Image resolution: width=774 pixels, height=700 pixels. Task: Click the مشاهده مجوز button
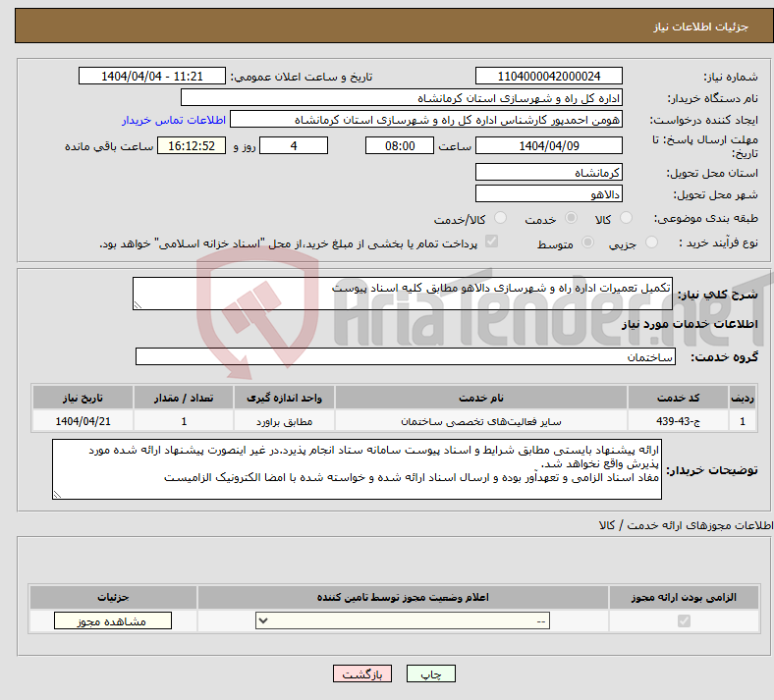click(113, 620)
